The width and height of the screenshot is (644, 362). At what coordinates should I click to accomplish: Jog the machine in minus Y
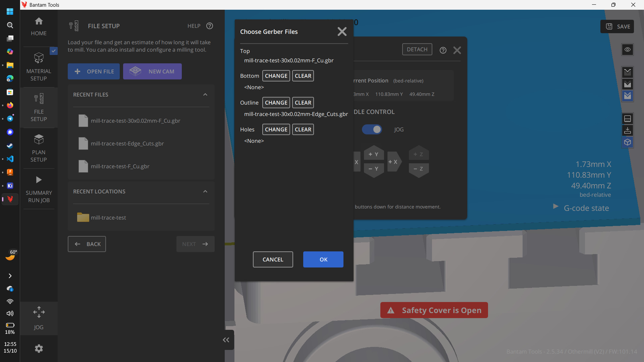[374, 170]
